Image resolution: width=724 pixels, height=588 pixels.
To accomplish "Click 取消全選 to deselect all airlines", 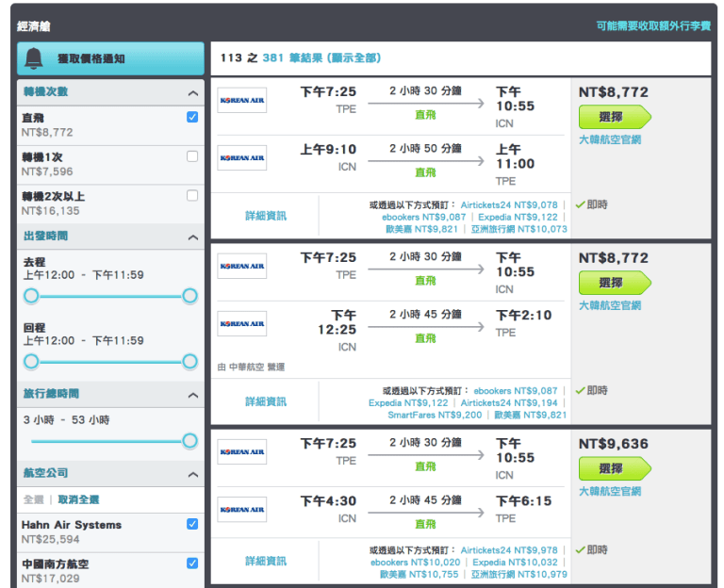I will point(78,499).
